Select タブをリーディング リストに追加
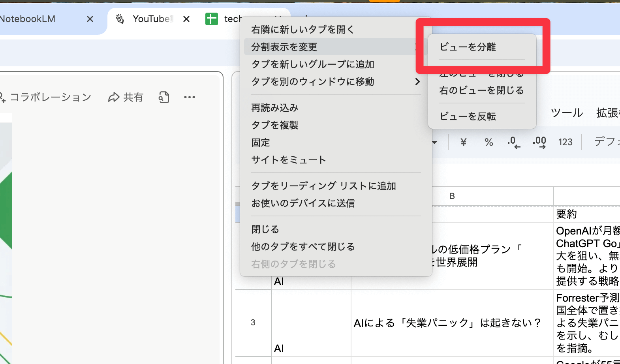Image resolution: width=620 pixels, height=364 pixels. (336, 186)
